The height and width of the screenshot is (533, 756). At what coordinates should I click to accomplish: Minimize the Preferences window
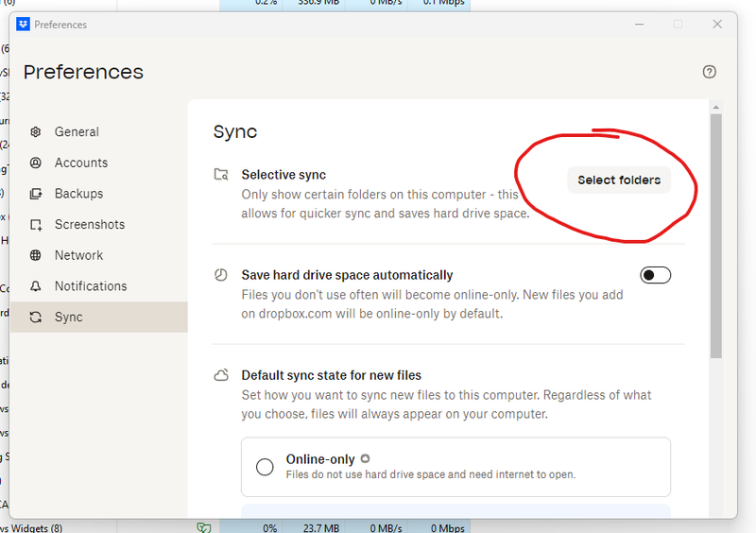coord(638,25)
